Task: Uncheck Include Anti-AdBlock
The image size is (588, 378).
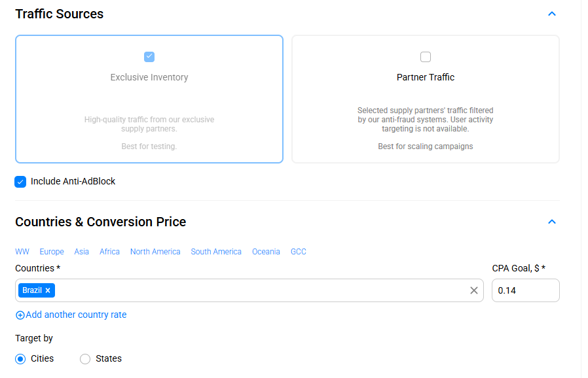Action: 20,182
